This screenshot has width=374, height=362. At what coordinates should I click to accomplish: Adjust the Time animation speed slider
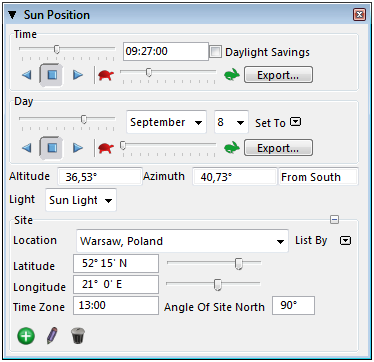coord(149,72)
